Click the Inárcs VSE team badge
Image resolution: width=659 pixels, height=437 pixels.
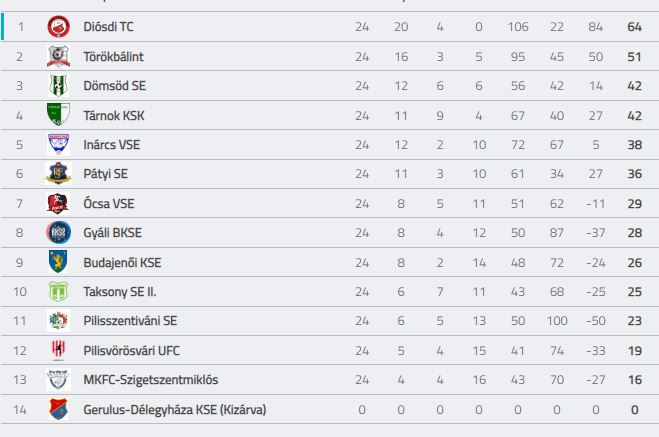click(x=58, y=144)
